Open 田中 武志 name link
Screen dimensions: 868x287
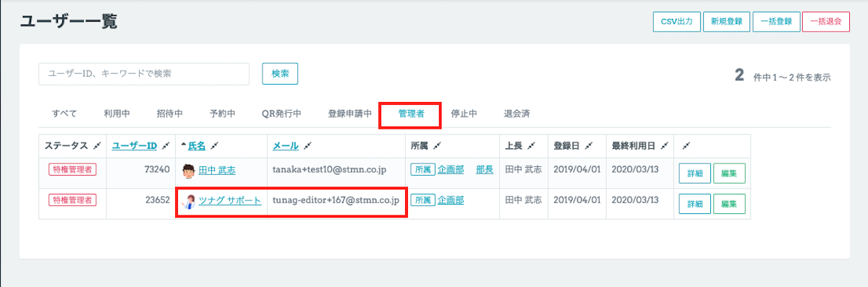(217, 171)
